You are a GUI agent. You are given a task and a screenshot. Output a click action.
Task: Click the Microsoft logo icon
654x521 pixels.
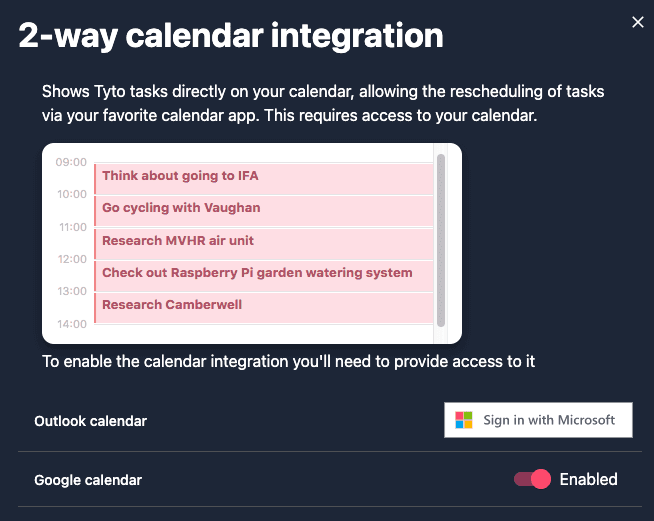tap(464, 420)
